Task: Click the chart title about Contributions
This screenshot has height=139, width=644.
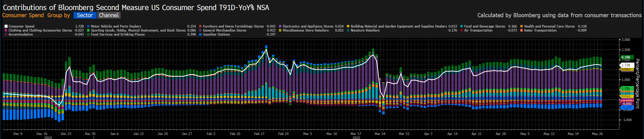Action: click(x=136, y=8)
